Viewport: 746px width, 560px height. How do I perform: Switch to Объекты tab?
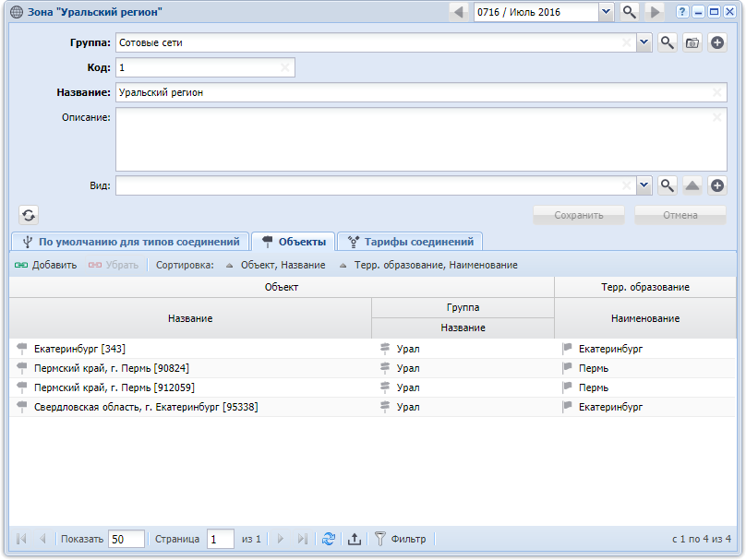point(294,242)
